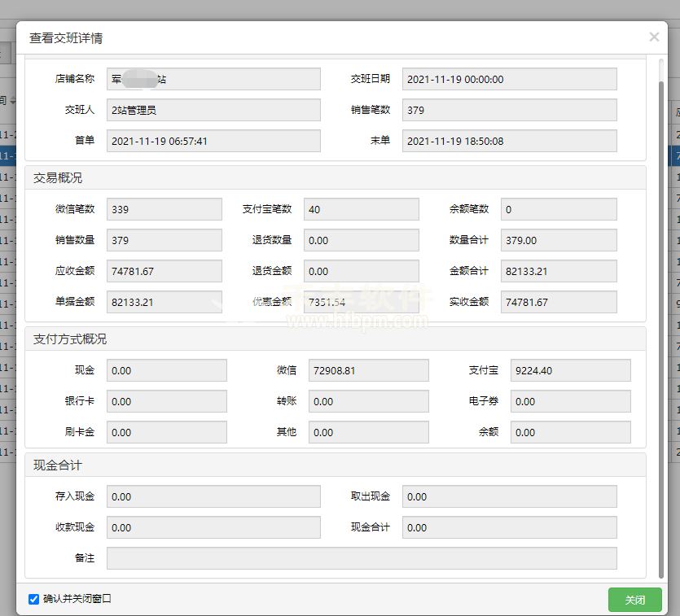
Task: Click the 微信 payment amount field
Action: (x=368, y=370)
